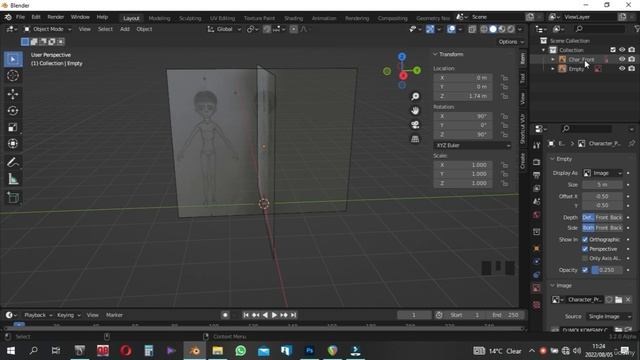Image resolution: width=640 pixels, height=360 pixels.
Task: Toggle the Opacity checkbox
Action: pyautogui.click(x=585, y=270)
